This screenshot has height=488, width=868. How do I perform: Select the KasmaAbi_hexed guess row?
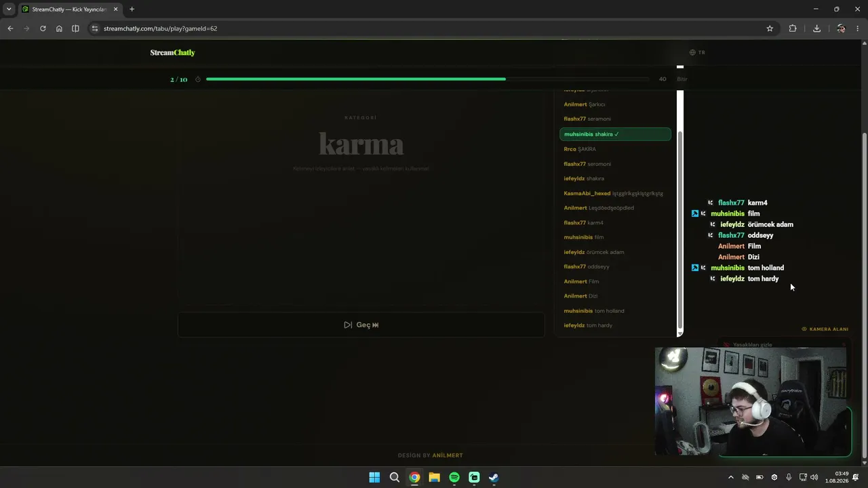[615, 193]
